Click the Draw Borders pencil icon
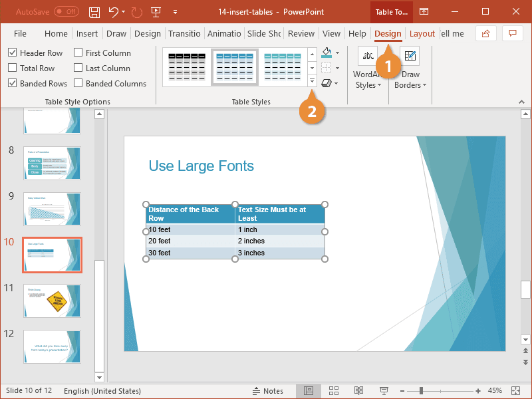532x399 pixels. pyautogui.click(x=410, y=56)
